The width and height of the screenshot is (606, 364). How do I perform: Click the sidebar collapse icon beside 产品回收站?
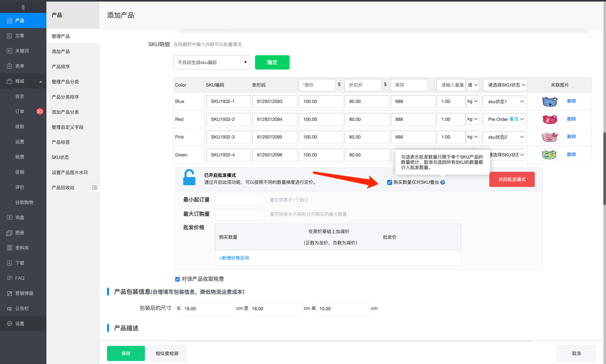(94, 187)
